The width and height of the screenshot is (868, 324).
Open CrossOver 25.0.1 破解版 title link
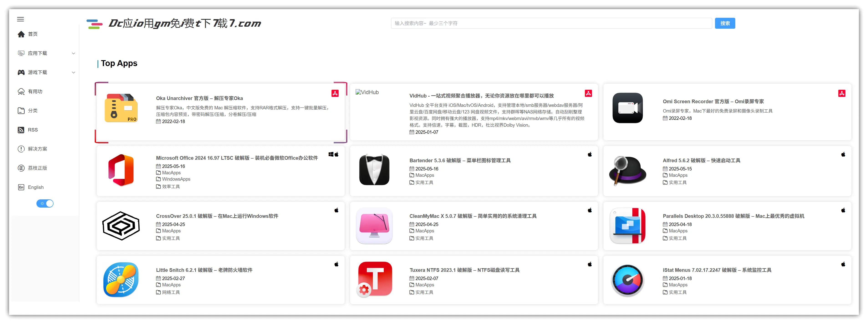coord(217,216)
